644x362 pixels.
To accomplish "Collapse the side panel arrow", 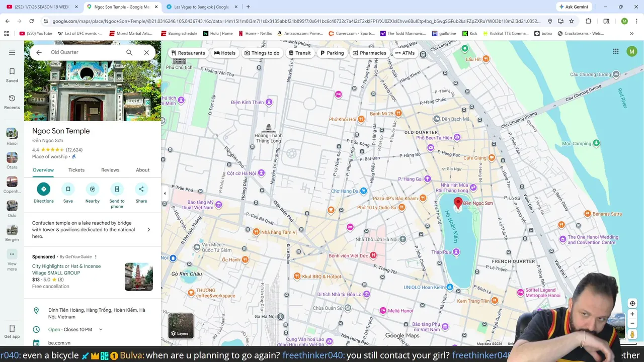I will click(x=165, y=193).
